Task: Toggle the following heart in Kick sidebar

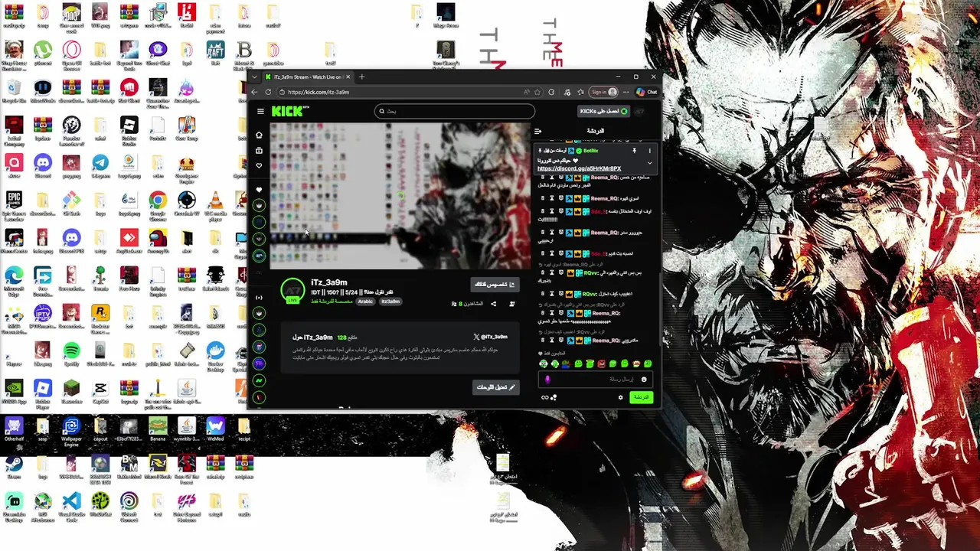Action: click(259, 166)
